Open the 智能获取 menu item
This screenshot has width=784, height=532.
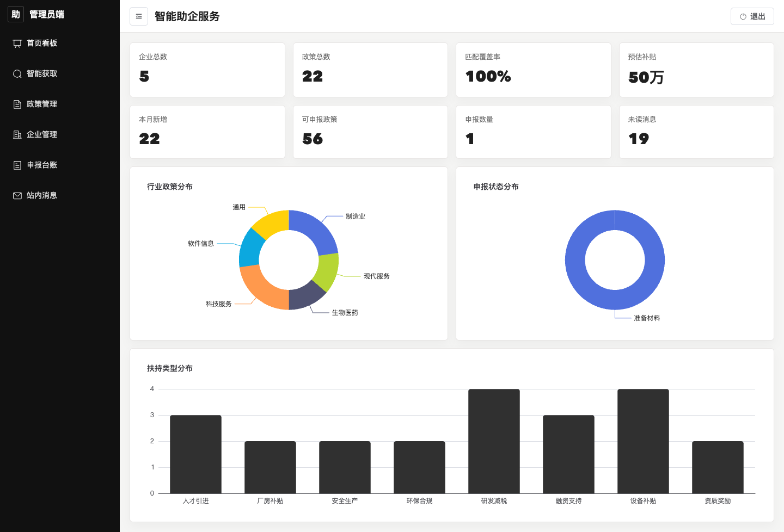click(x=60, y=73)
